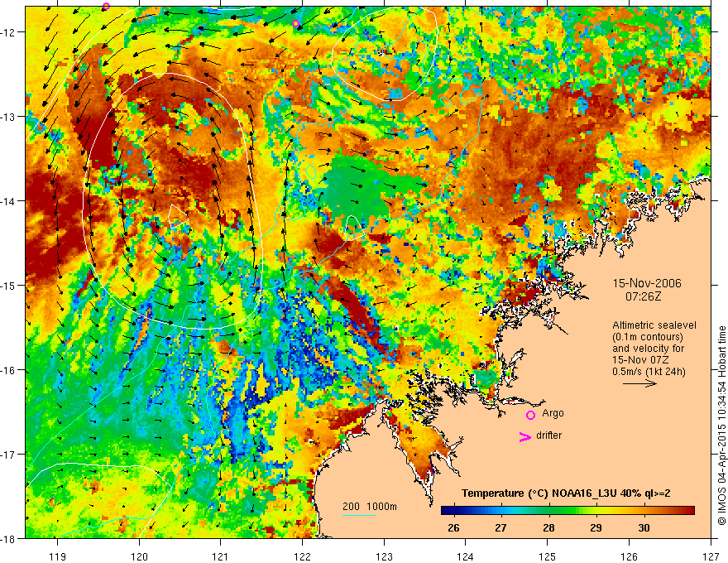
Task: Click the 'Altimetric sealevel' legend text
Action: click(x=654, y=325)
